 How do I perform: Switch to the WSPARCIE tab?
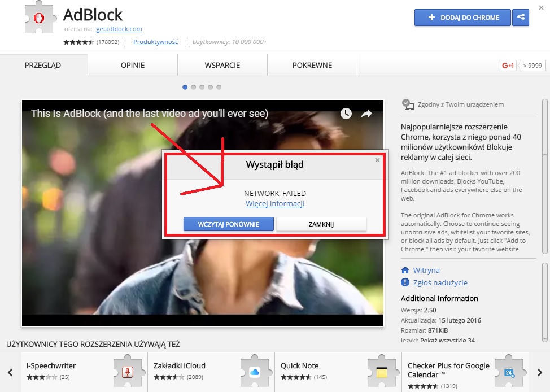point(222,66)
